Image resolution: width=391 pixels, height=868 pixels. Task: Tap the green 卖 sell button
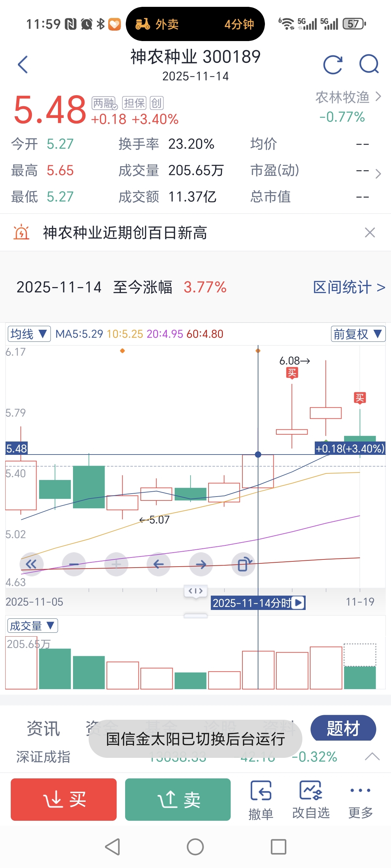coord(178,799)
